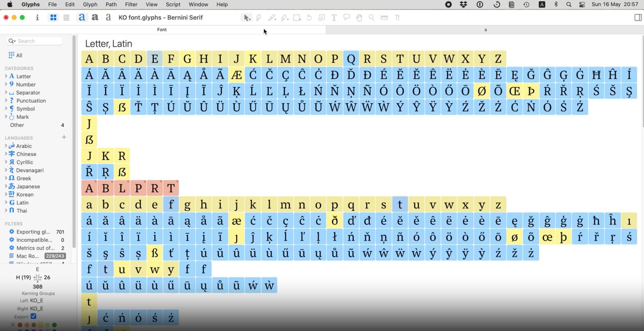Switch to glyph grid view
This screenshot has height=331, width=644.
click(53, 17)
